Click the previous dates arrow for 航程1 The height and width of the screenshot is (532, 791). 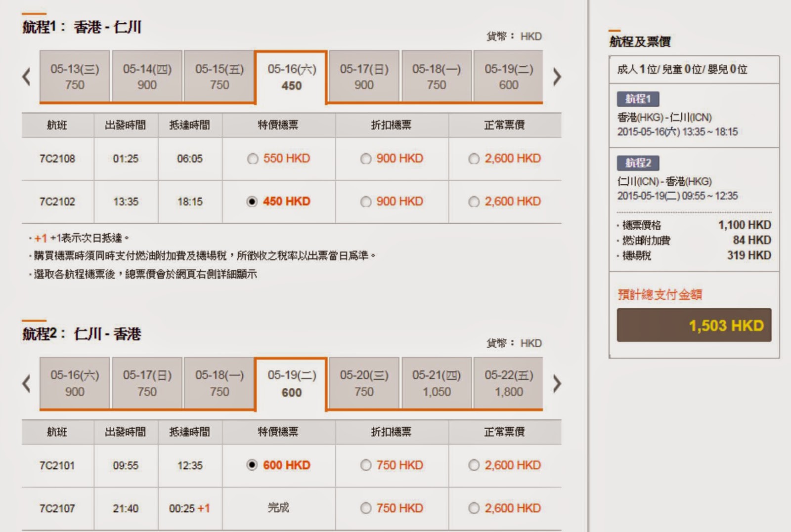(27, 77)
